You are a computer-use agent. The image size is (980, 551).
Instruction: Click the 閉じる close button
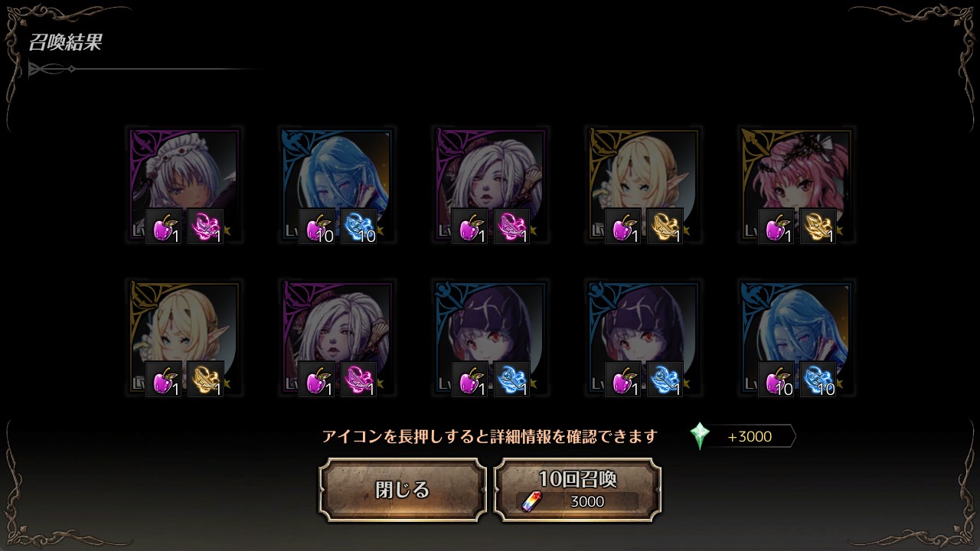point(403,490)
